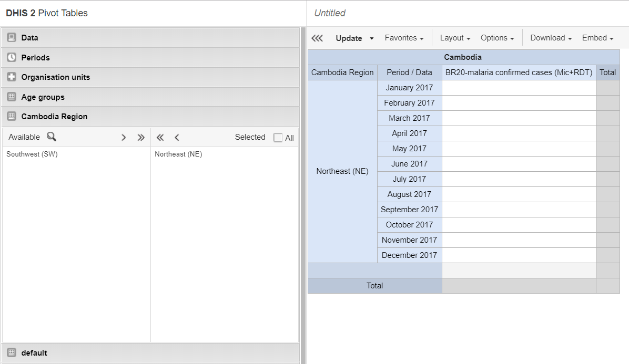
Task: Click double left arrow to deselect all
Action: pos(160,138)
